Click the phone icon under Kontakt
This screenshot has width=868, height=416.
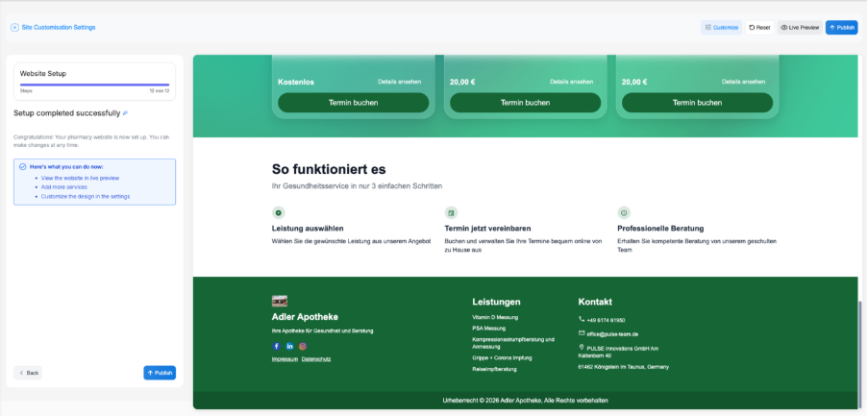582,319
